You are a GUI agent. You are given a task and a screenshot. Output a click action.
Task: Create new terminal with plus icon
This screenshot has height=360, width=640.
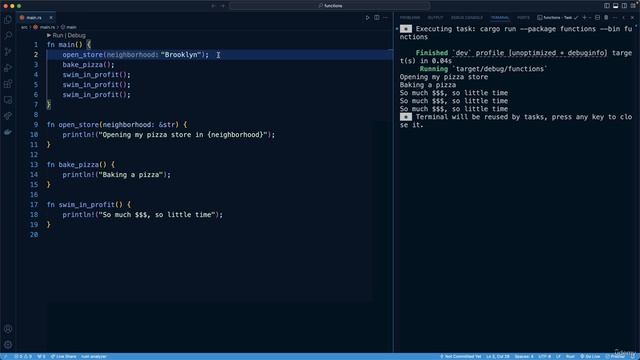(x=584, y=18)
